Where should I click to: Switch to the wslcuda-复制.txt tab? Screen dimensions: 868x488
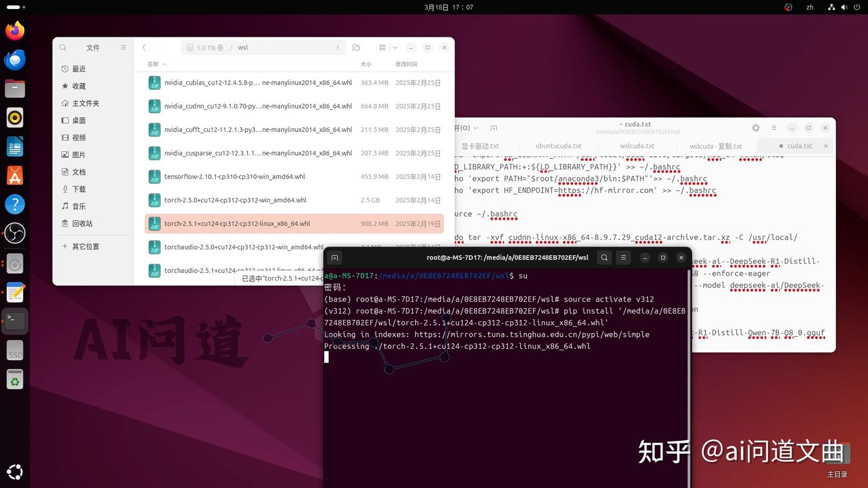[715, 146]
